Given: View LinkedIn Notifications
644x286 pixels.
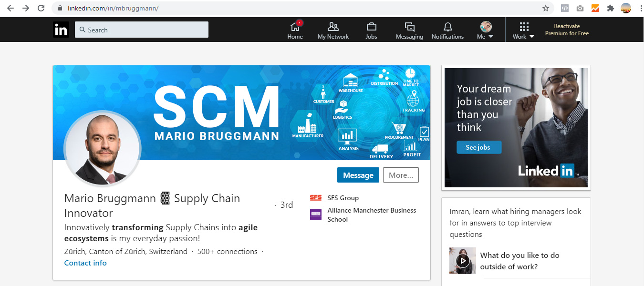Looking at the screenshot, I should point(447,30).
